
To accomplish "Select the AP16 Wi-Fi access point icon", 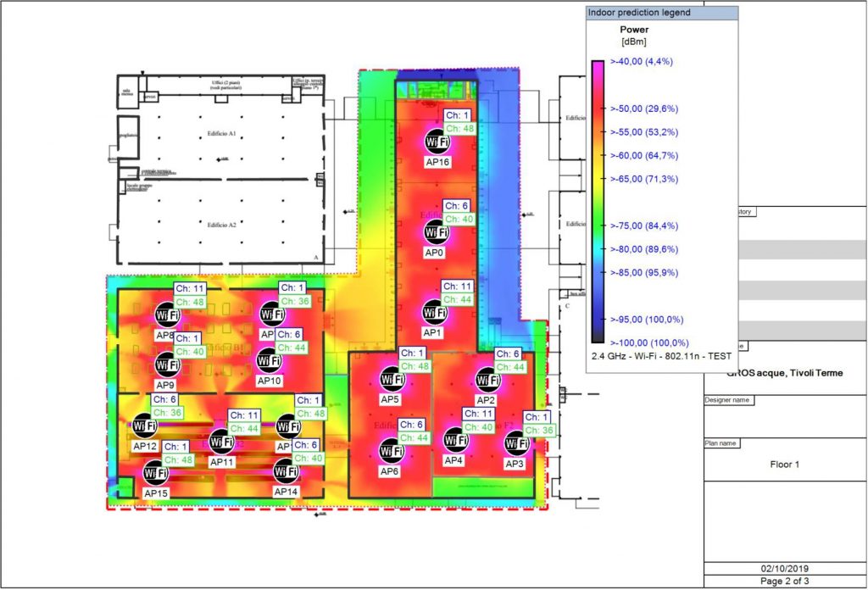I will 437,142.
